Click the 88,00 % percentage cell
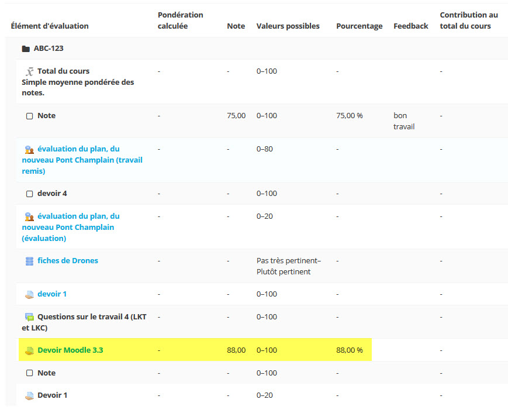This screenshot has width=508, height=420. pyautogui.click(x=349, y=350)
